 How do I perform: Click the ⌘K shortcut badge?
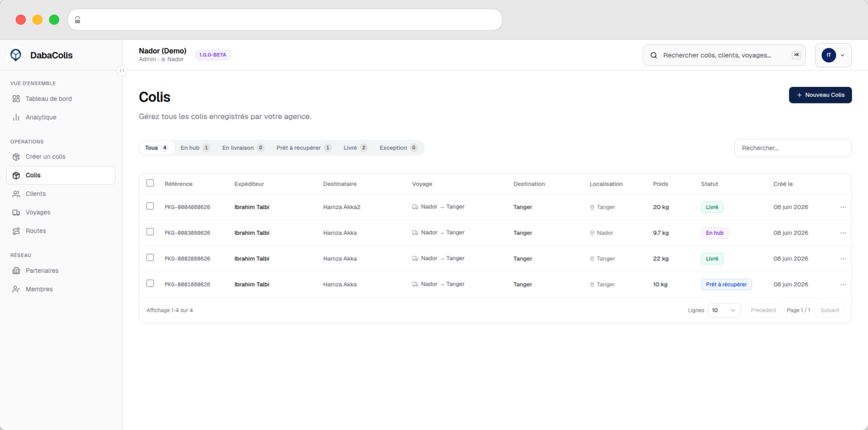[x=796, y=55]
